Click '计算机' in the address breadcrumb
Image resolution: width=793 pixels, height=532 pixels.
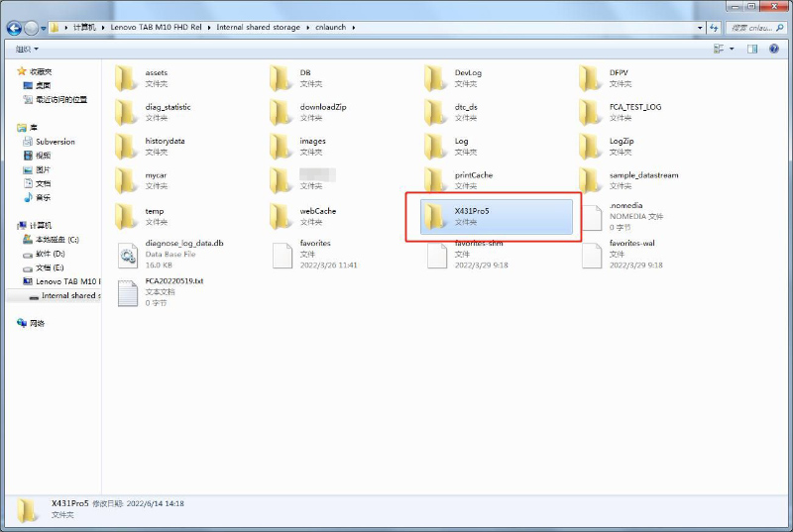point(82,28)
